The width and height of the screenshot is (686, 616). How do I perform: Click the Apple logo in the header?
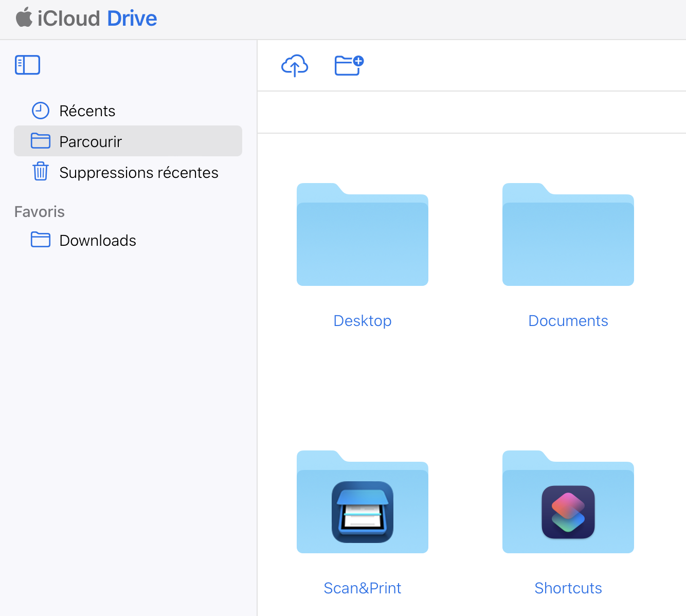(24, 18)
